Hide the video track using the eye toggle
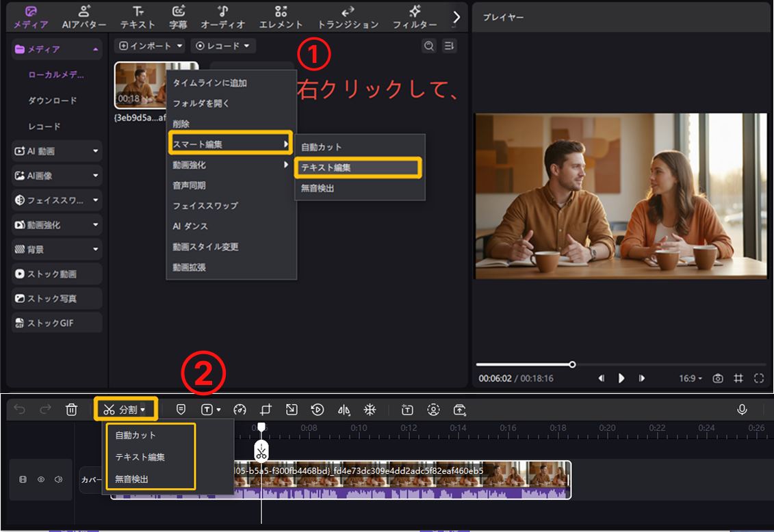The image size is (774, 532). (41, 479)
